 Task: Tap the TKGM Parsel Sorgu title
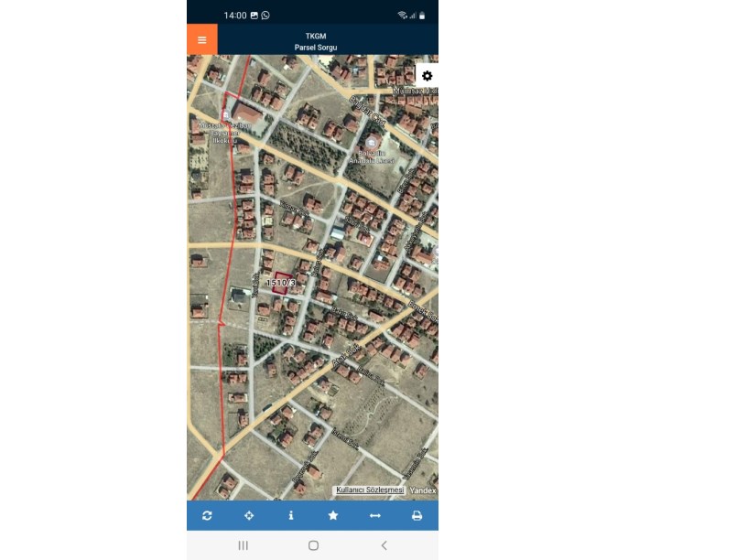[316, 41]
